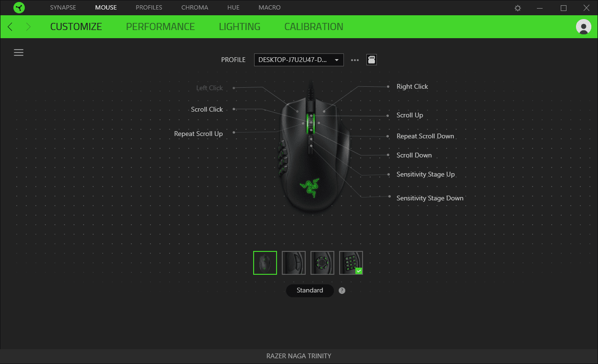This screenshot has height=364, width=598.
Task: Click the Standard mode button
Action: 310,291
